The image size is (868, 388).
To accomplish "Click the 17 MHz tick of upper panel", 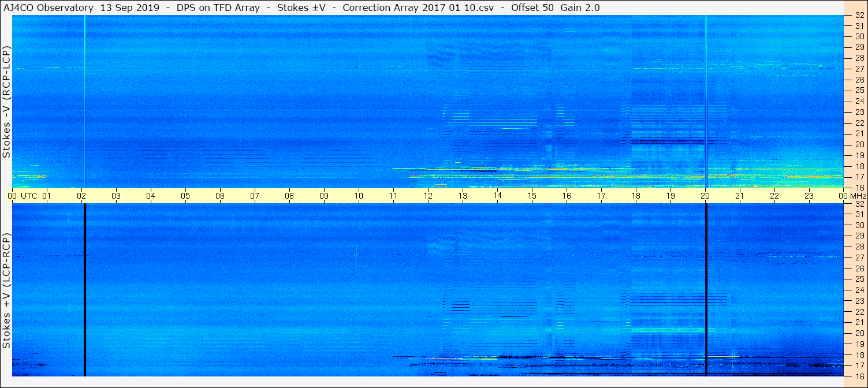I will coord(859,177).
